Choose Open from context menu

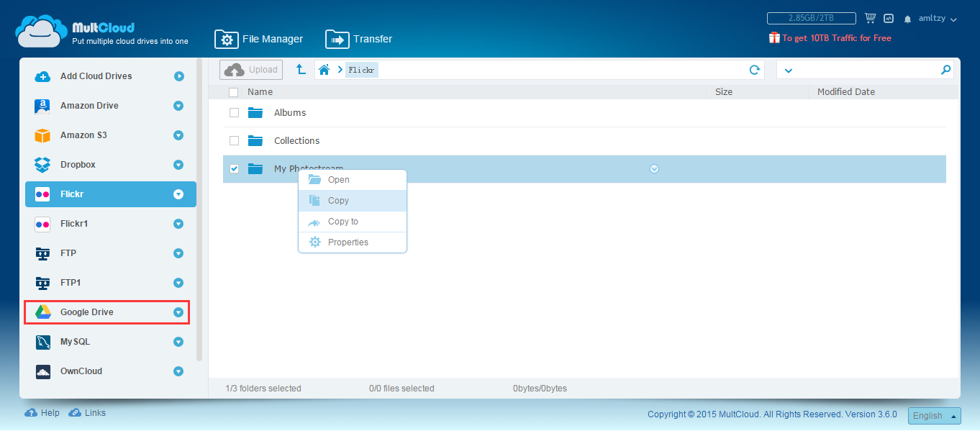[353, 180]
